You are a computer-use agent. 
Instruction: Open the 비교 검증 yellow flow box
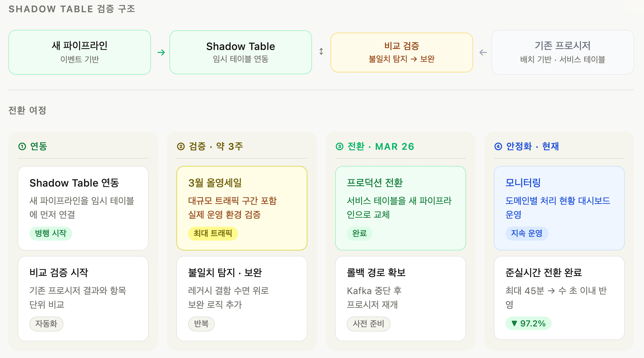pos(401,53)
